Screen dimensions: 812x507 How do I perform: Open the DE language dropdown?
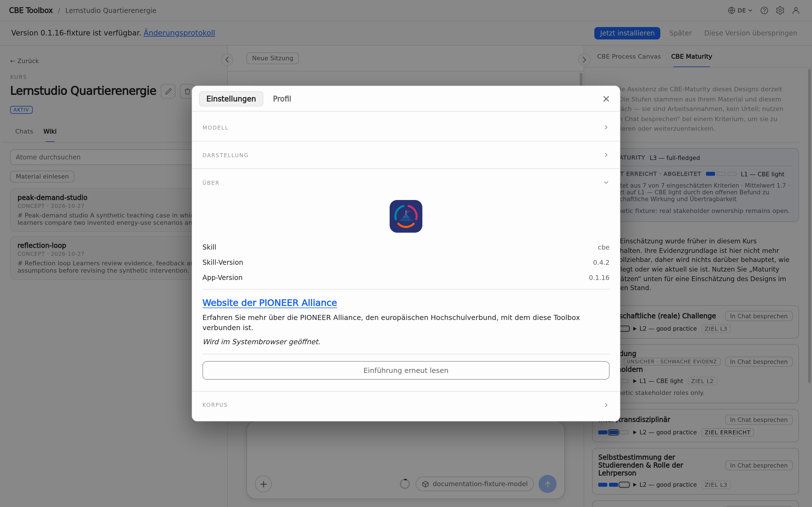tap(740, 10)
